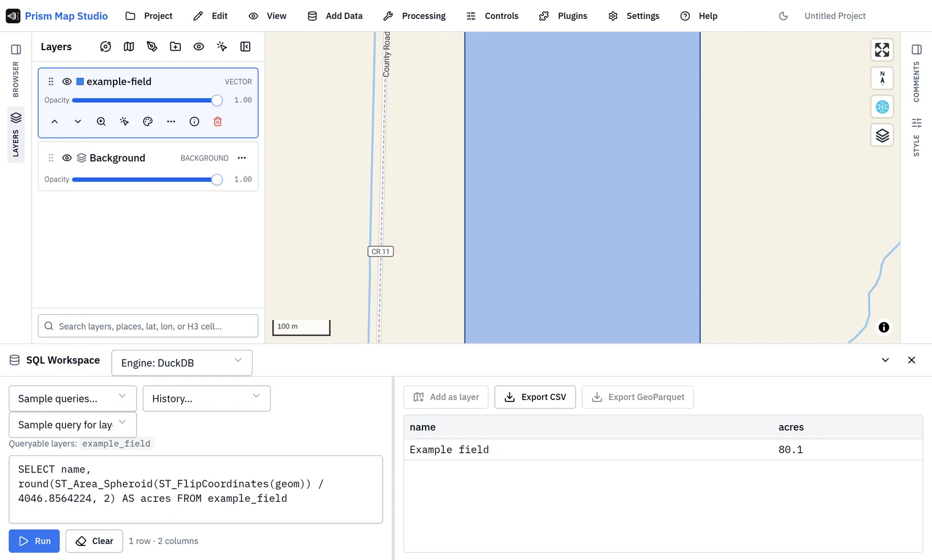Screen dimensions: 932x560
Task: Run the SQL query
Action: pyautogui.click(x=34, y=541)
